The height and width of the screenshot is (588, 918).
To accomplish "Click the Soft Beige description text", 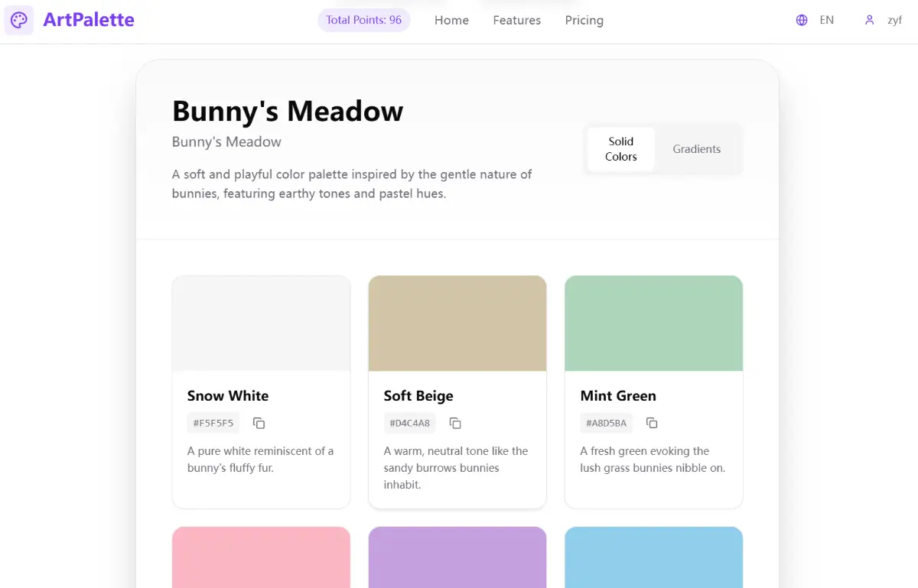I will pos(456,468).
